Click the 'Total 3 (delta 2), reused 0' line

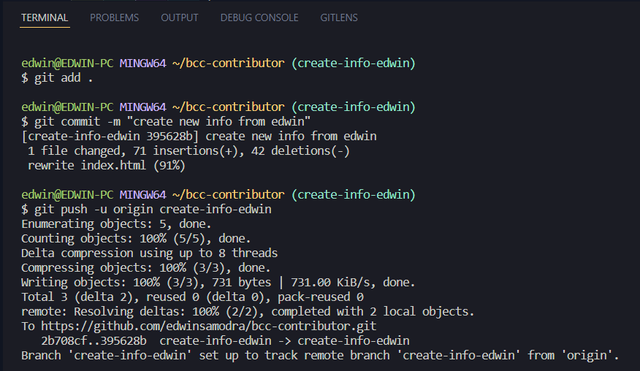(192, 297)
